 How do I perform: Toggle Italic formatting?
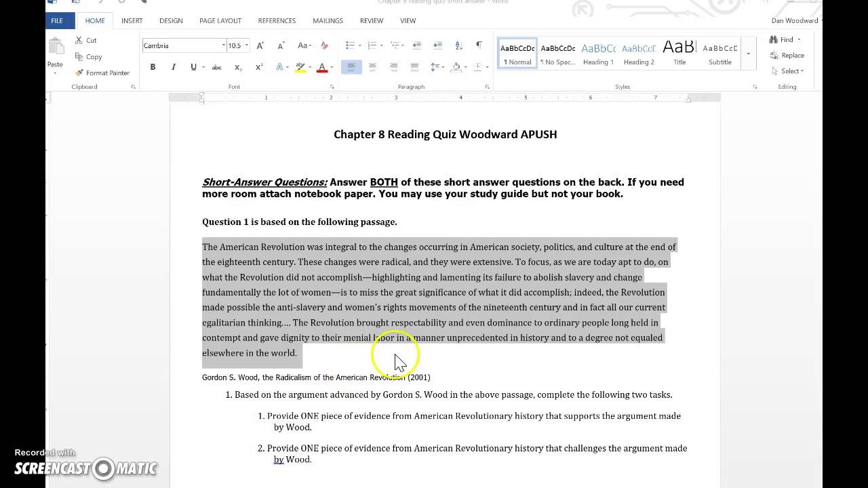click(x=173, y=67)
